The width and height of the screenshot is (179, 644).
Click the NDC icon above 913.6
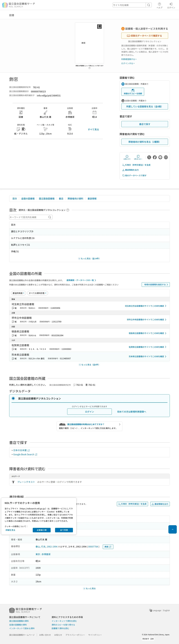(x=70, y=129)
